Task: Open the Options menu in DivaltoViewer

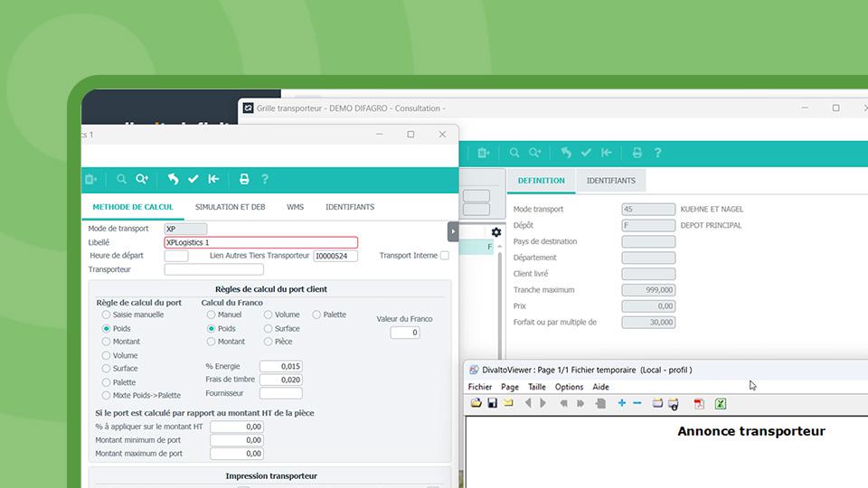Action: [569, 387]
